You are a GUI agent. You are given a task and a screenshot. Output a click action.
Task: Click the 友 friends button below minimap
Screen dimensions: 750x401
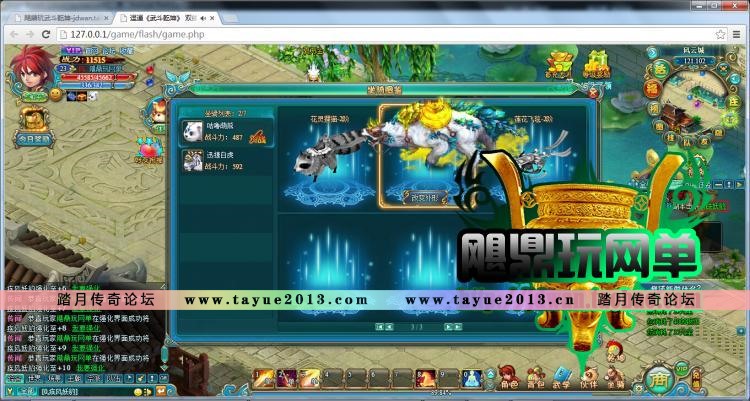[x=704, y=141]
